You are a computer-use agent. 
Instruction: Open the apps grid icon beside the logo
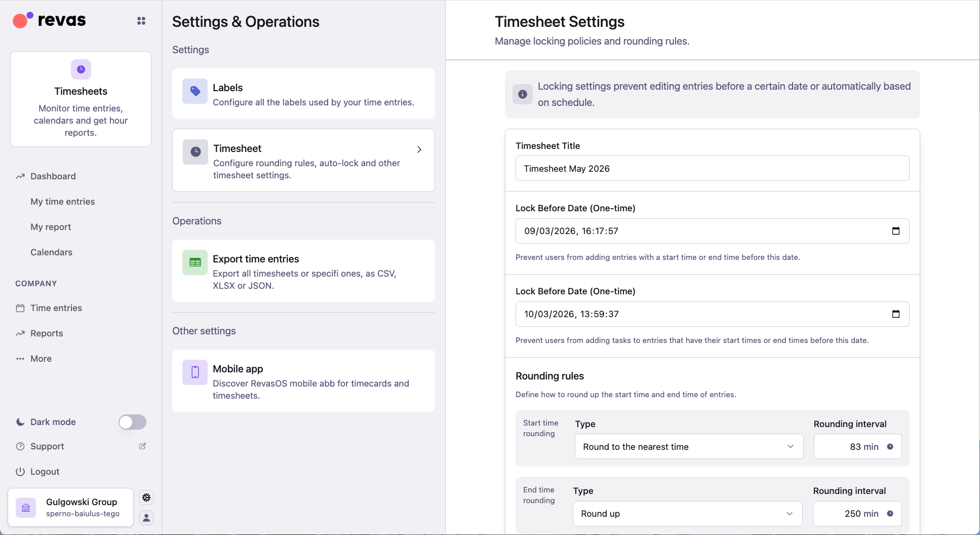[x=141, y=21]
